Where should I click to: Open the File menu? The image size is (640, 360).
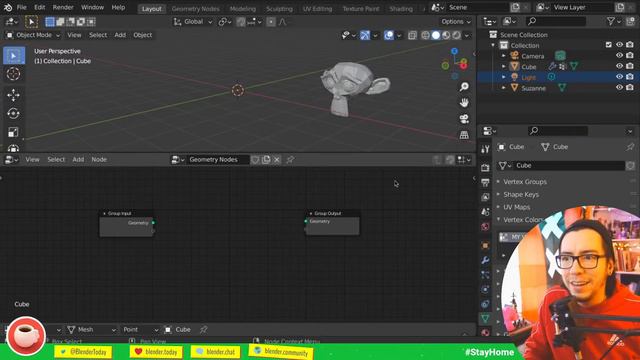point(22,7)
